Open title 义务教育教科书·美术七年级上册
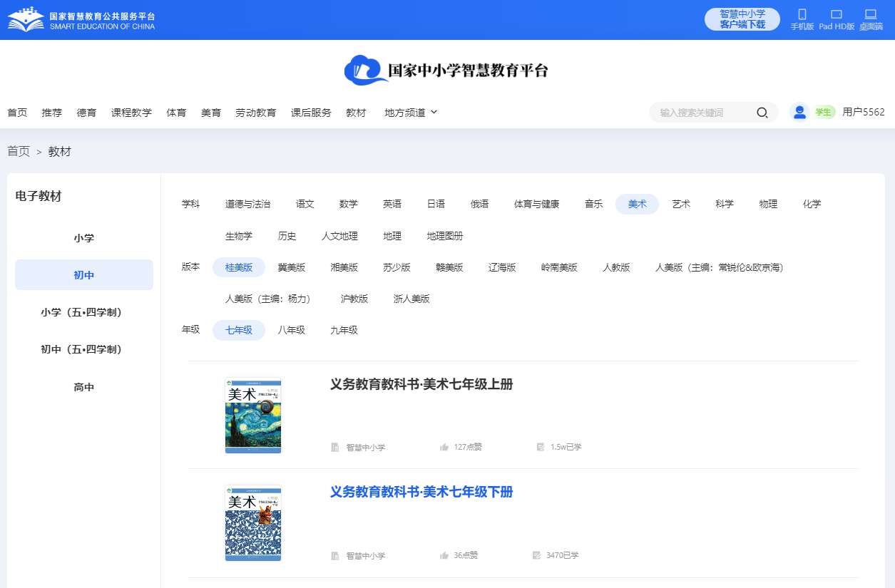The image size is (895, 588). click(421, 384)
